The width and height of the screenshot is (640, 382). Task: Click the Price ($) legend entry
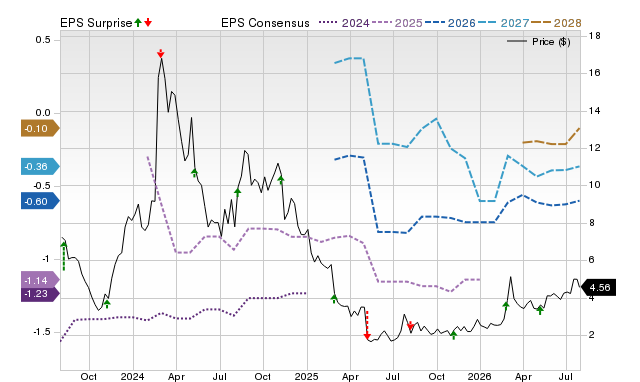[539, 42]
